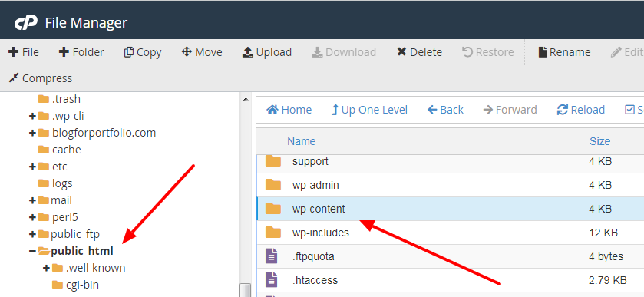Click the 4 bytes size of .ftpquota
This screenshot has width=644, height=297.
(606, 257)
